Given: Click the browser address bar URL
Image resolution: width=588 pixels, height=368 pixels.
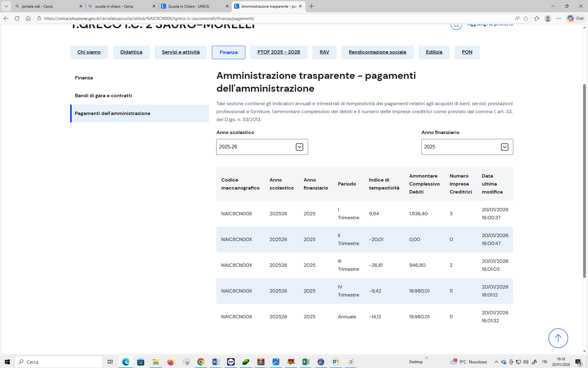Looking at the screenshot, I should pos(149,18).
